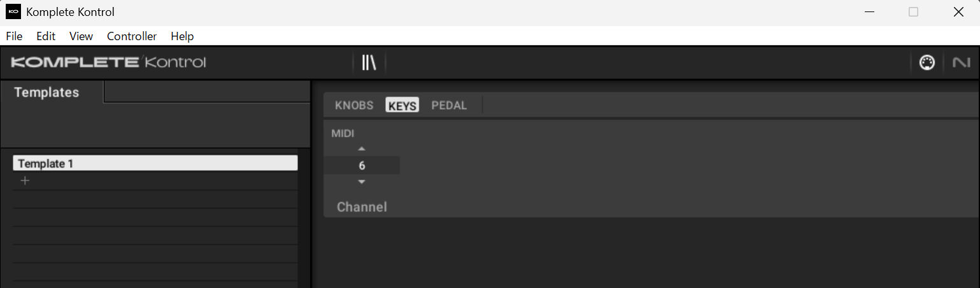Select Template 1 in the list
This screenshot has width=980, height=288.
pos(155,164)
